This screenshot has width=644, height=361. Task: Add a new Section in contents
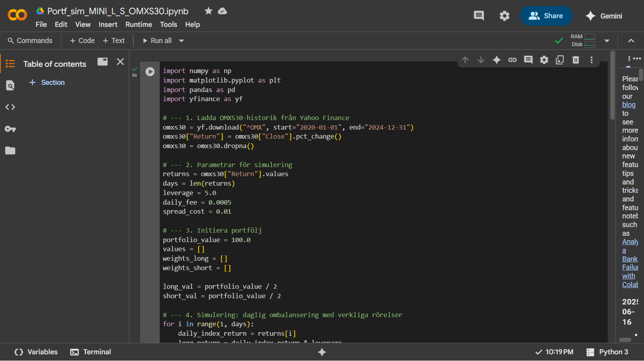coord(47,82)
